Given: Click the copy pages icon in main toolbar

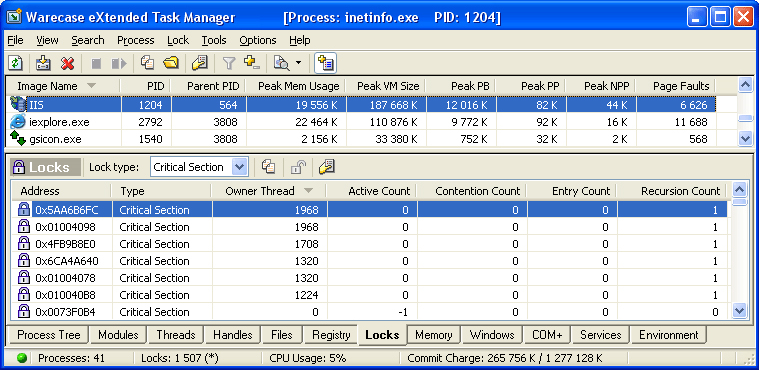Looking at the screenshot, I should click(147, 62).
